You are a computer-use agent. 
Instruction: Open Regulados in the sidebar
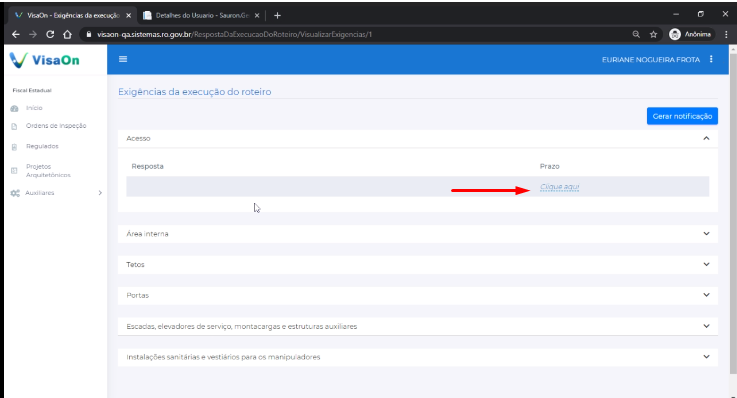tap(42, 146)
